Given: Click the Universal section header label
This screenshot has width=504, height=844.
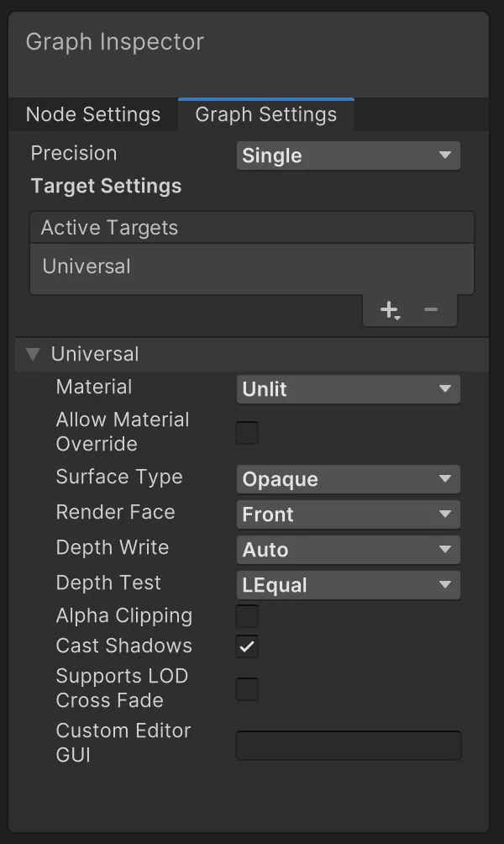Looking at the screenshot, I should pos(95,354).
